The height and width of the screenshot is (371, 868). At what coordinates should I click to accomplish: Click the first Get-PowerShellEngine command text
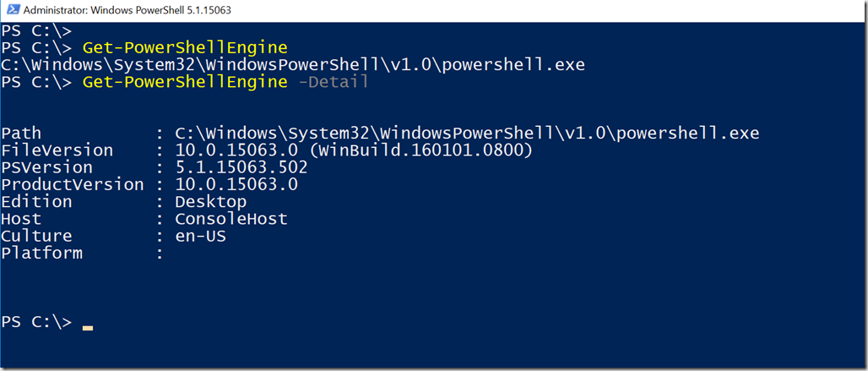(185, 47)
